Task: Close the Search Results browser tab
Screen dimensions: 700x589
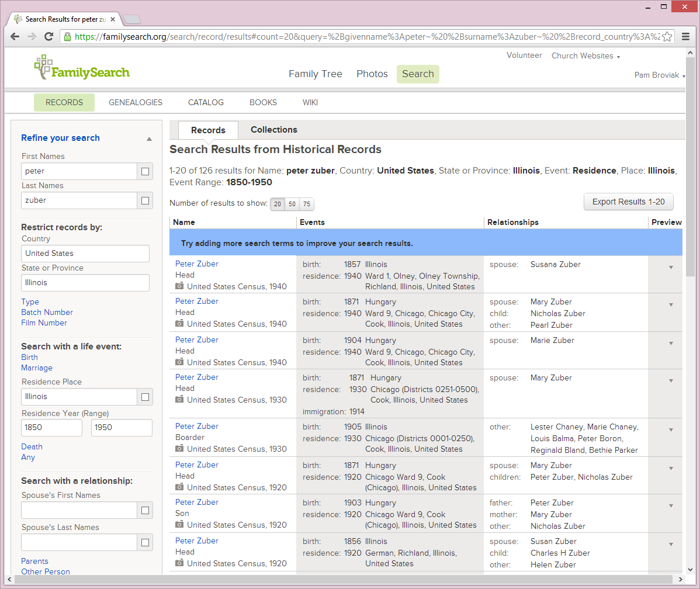Action: click(113, 19)
